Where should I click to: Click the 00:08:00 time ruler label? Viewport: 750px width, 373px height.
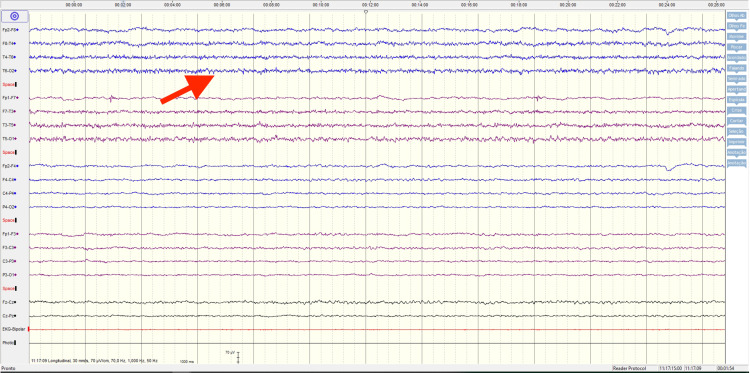pos(271,5)
